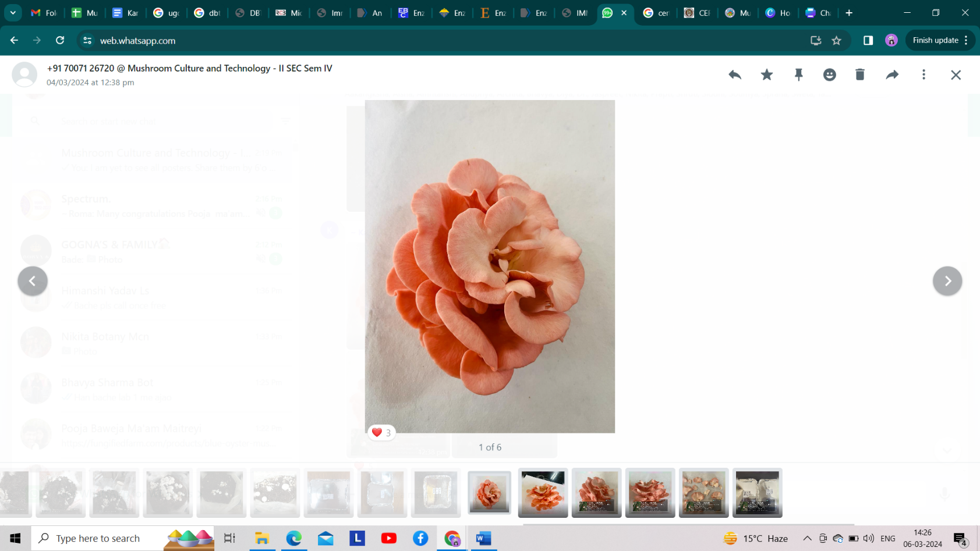Click the sender profile avatar
Image resolution: width=980 pixels, height=551 pixels.
coord(24,74)
